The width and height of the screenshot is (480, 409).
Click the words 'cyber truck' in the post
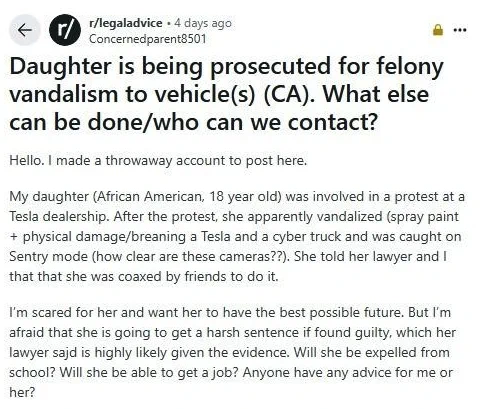tap(307, 237)
